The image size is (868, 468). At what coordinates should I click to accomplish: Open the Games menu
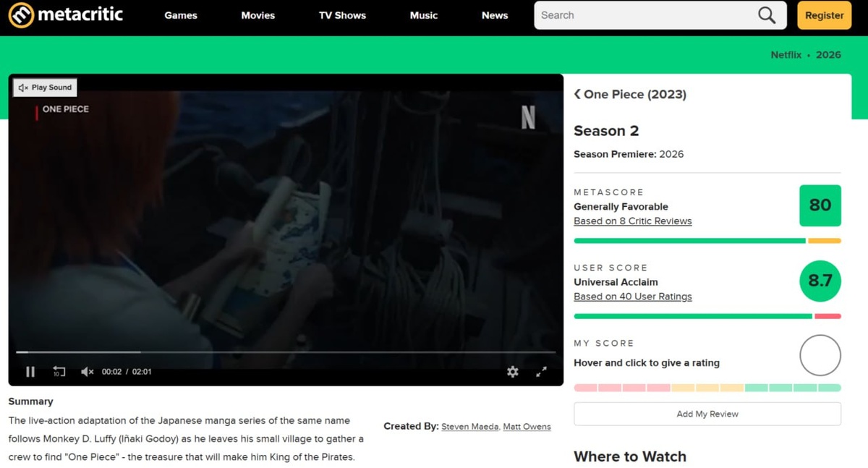tap(181, 15)
